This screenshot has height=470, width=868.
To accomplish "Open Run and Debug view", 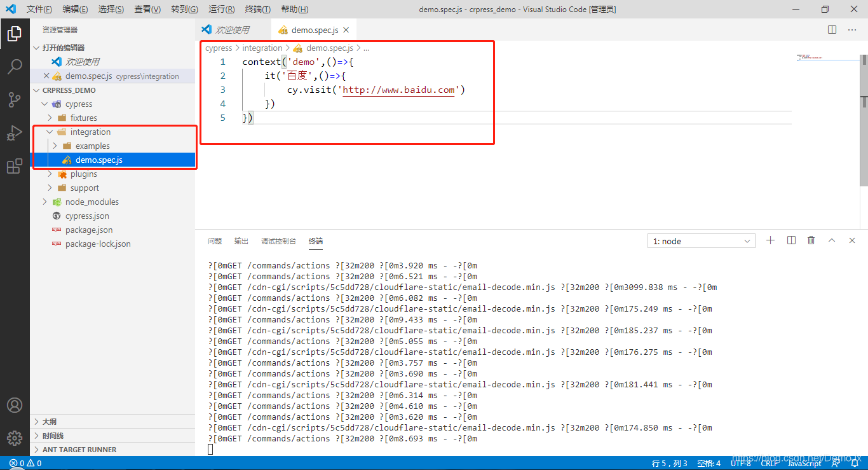I will click(x=15, y=133).
